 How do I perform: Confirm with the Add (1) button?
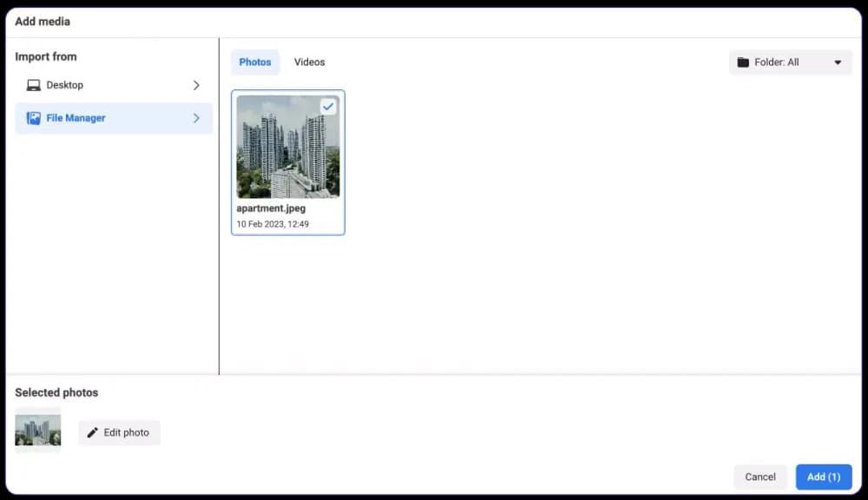(823, 477)
